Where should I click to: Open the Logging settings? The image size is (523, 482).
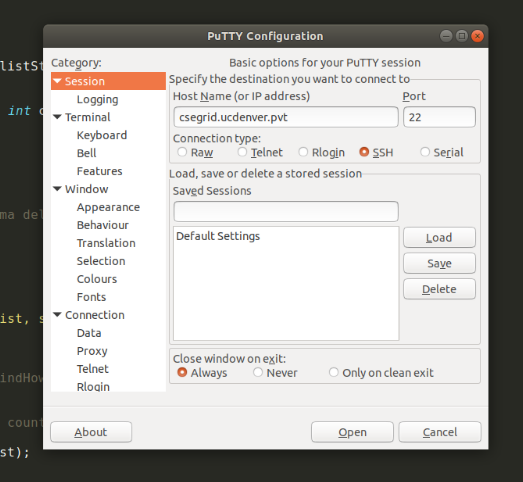97,99
